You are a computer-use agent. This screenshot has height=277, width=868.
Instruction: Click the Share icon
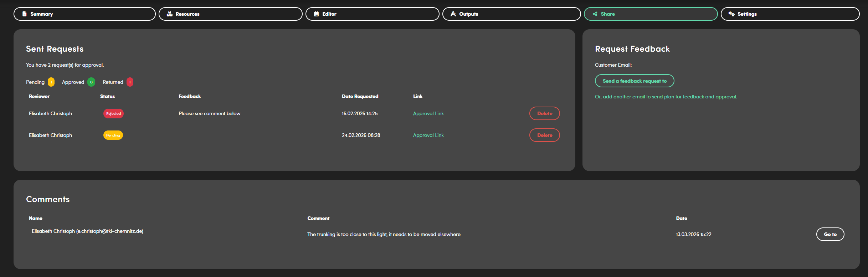pos(595,14)
